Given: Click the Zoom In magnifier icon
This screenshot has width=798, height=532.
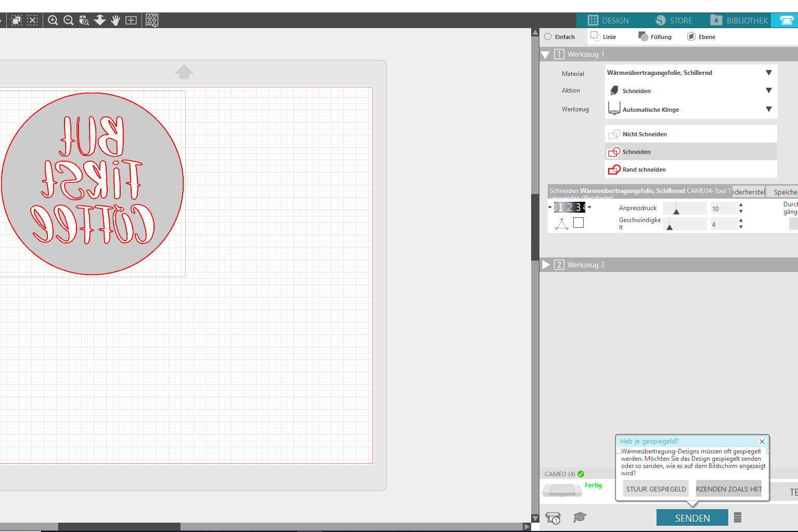Looking at the screenshot, I should (x=53, y=20).
